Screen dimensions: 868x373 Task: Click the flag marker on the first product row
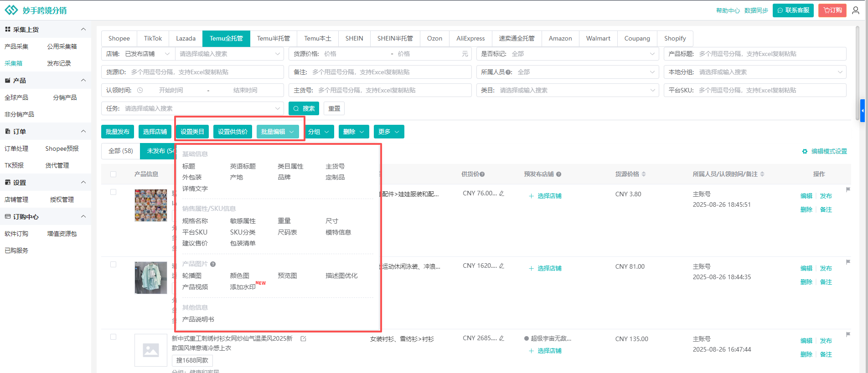tap(848, 189)
